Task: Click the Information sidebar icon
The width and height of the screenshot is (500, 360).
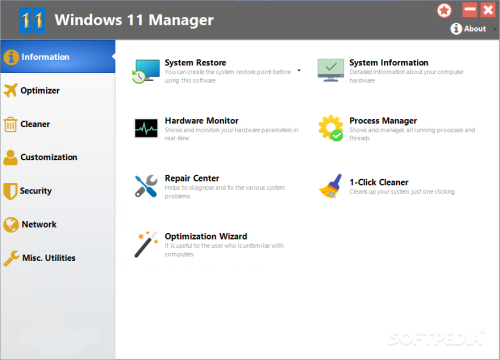Action: pyautogui.click(x=11, y=57)
